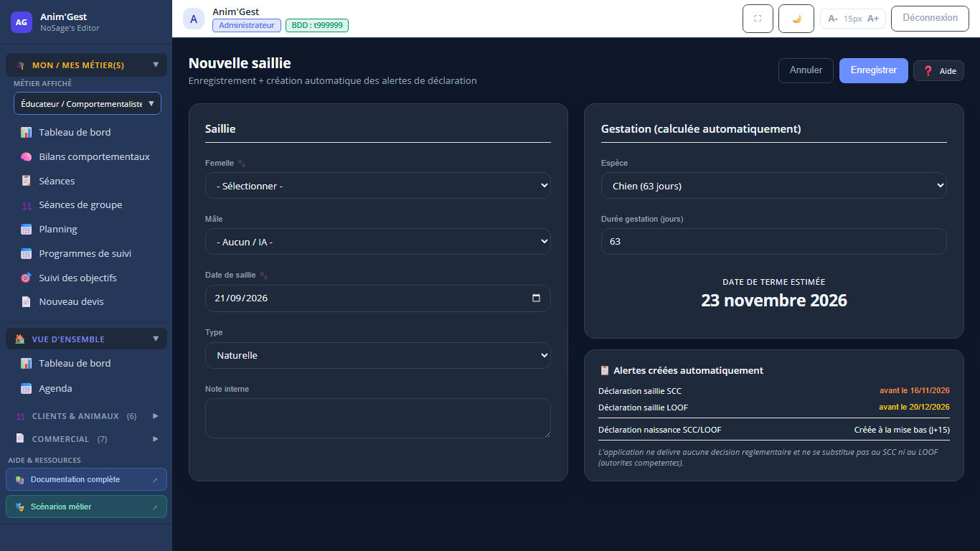
Task: Collapse the Vue d'ensemble section
Action: tap(86, 339)
